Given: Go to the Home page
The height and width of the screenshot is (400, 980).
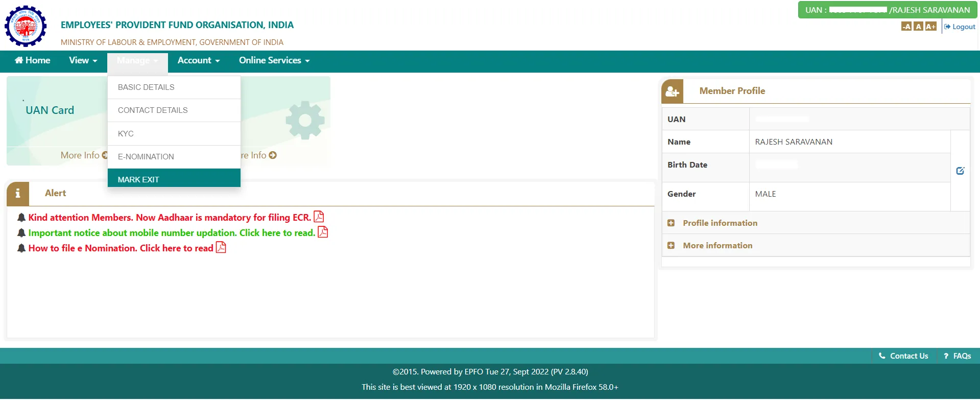Looking at the screenshot, I should click(32, 60).
